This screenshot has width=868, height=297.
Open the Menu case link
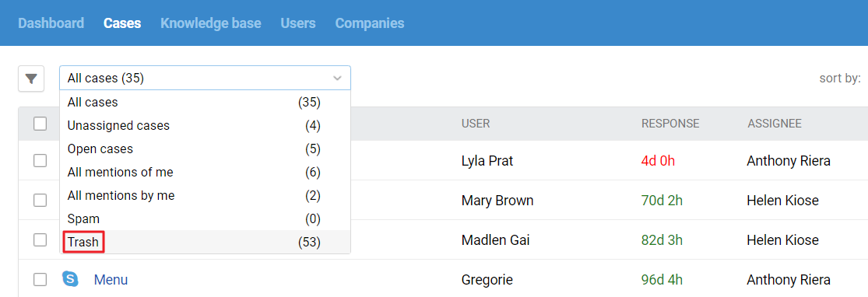111,280
